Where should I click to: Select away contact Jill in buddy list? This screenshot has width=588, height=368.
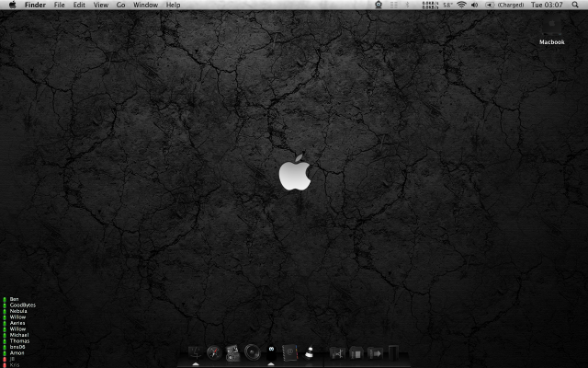point(12,359)
